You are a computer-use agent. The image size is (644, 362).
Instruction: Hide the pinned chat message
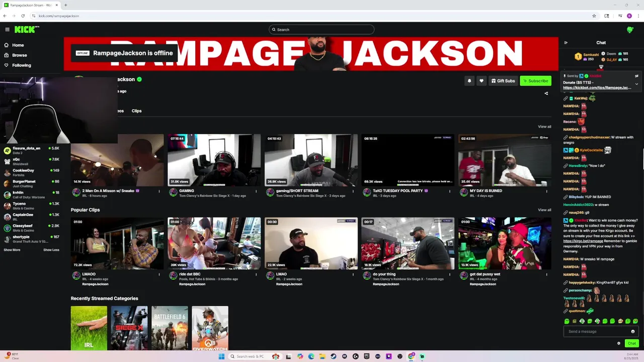(636, 76)
